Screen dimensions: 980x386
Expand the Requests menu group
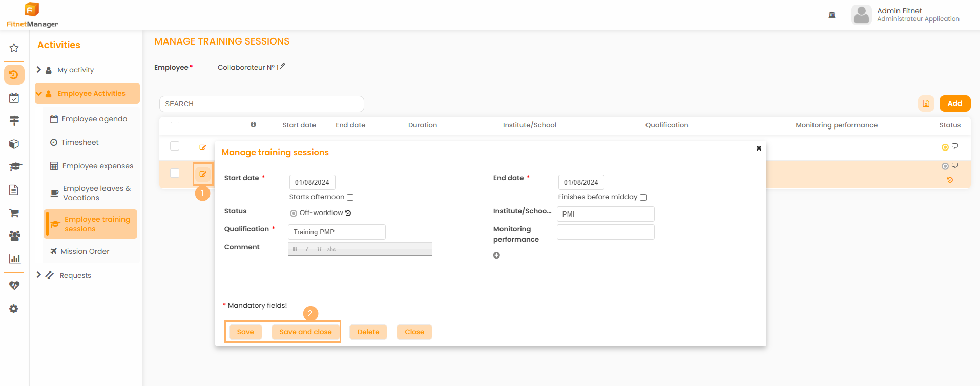[39, 275]
